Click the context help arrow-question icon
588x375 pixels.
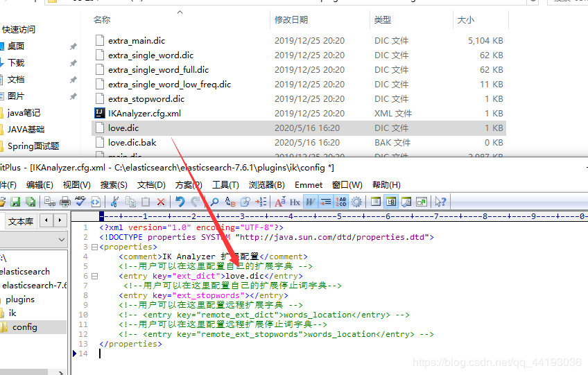440,202
